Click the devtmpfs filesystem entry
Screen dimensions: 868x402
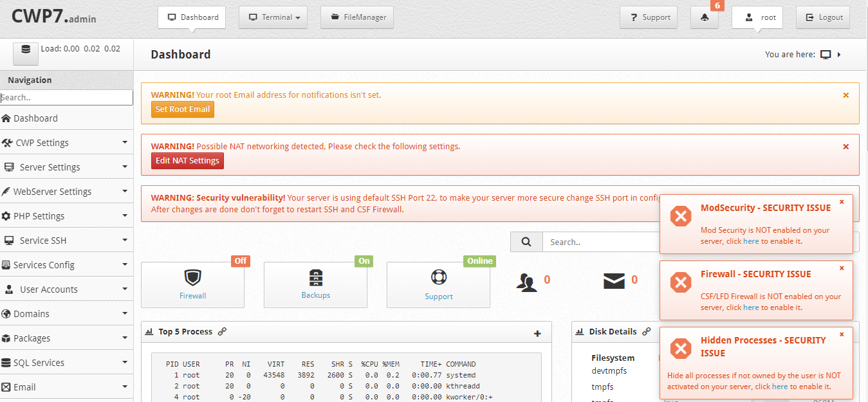(x=609, y=371)
